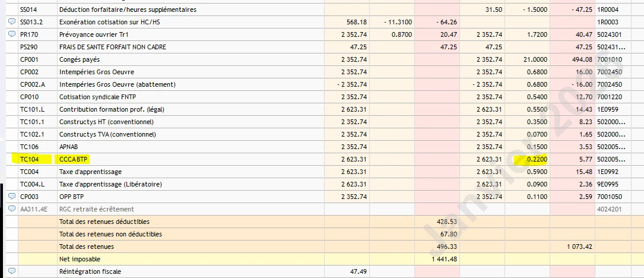Select code cell TC004.L
Viewport: 644px width, 278px height.
click(x=37, y=184)
